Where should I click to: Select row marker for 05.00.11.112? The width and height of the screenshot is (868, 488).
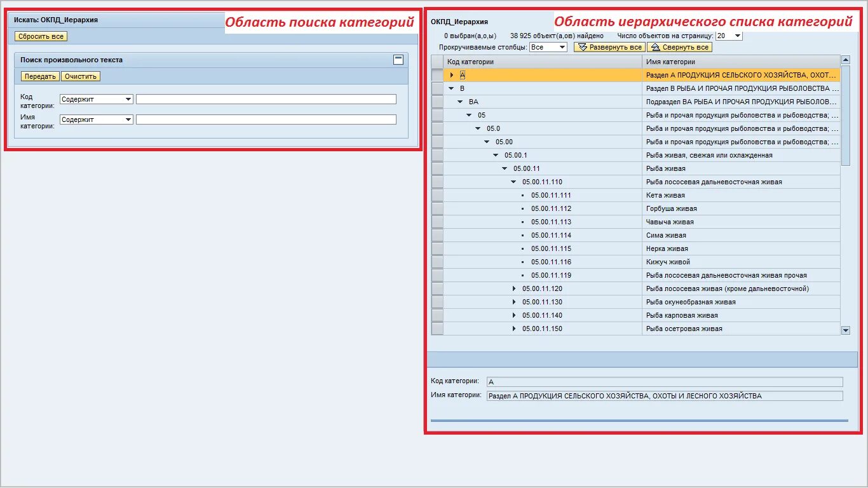(x=437, y=208)
